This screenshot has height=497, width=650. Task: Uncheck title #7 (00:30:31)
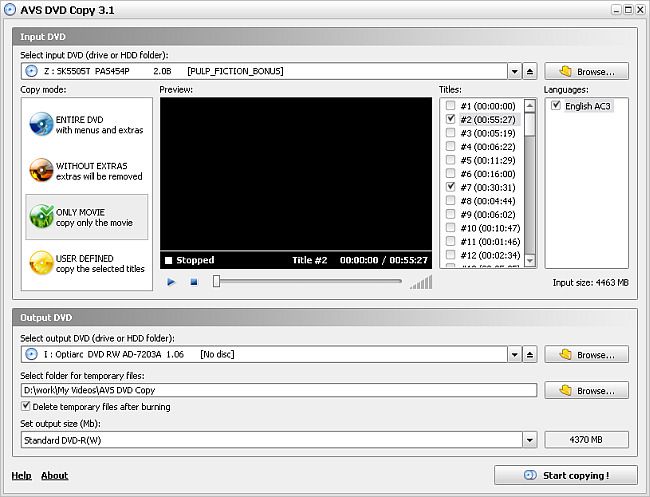[450, 187]
